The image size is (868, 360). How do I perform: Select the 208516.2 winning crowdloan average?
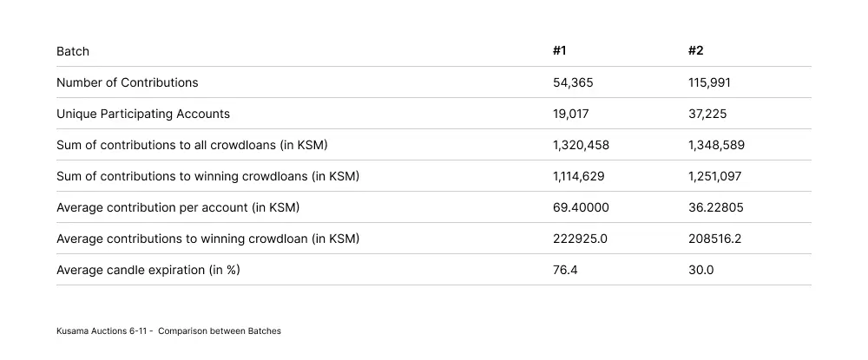[x=714, y=239]
